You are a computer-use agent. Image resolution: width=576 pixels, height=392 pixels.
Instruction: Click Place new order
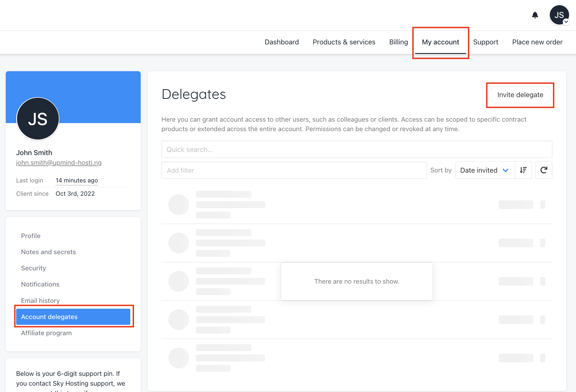click(537, 42)
